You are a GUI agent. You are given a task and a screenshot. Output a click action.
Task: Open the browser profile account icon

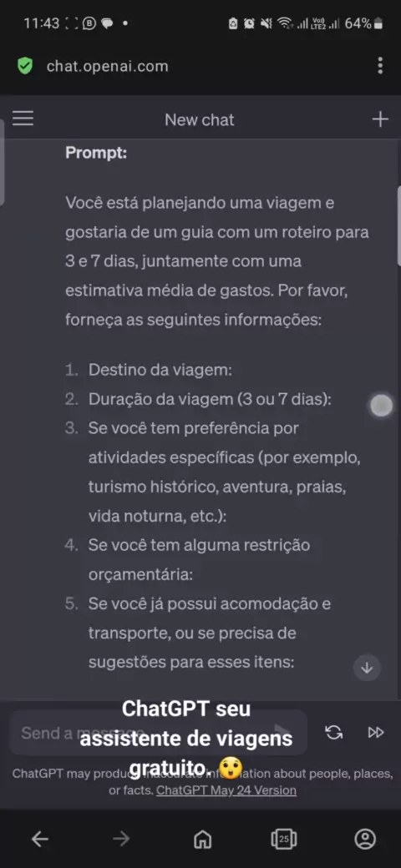pos(365,840)
